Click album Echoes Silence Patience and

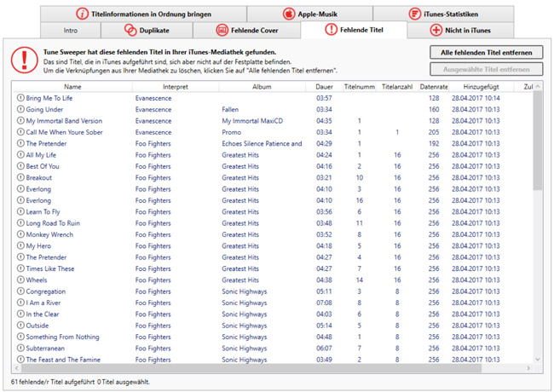pos(262,143)
